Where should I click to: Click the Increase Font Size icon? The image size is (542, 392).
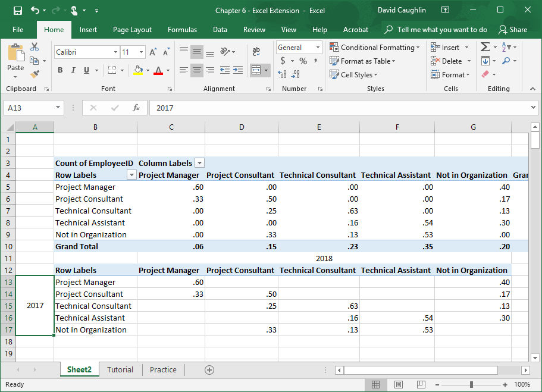click(x=153, y=52)
